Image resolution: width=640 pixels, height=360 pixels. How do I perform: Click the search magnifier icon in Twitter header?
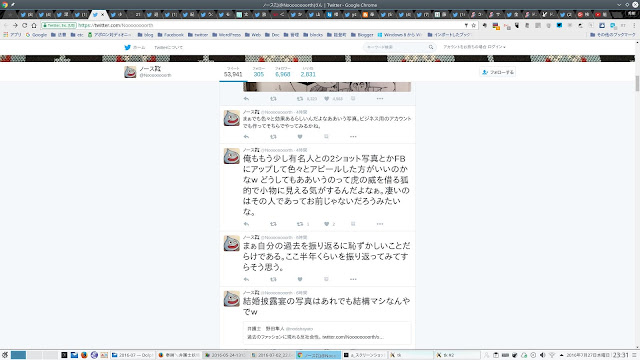(431, 47)
